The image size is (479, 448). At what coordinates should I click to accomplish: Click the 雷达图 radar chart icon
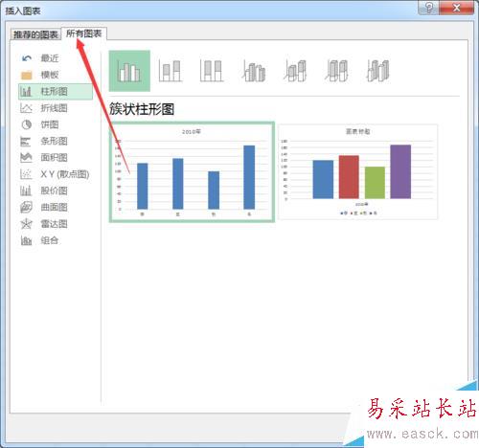(26, 224)
